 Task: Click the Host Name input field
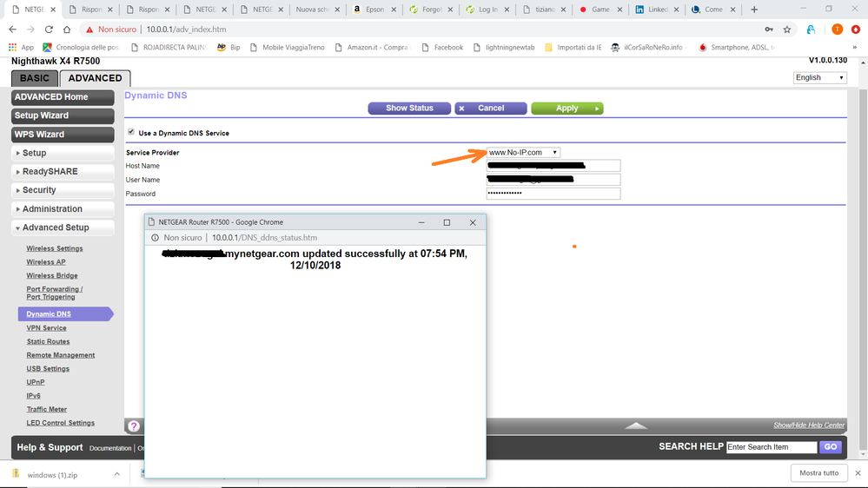pos(553,166)
